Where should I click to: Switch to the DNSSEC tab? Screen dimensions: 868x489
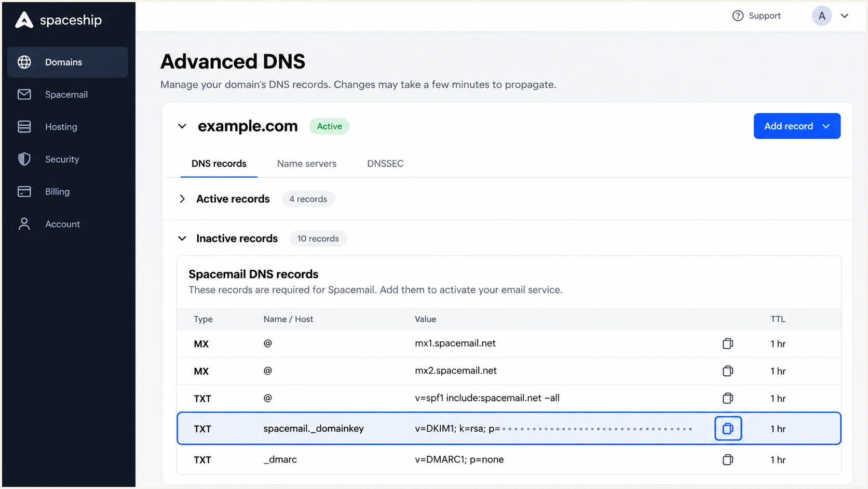pos(385,164)
